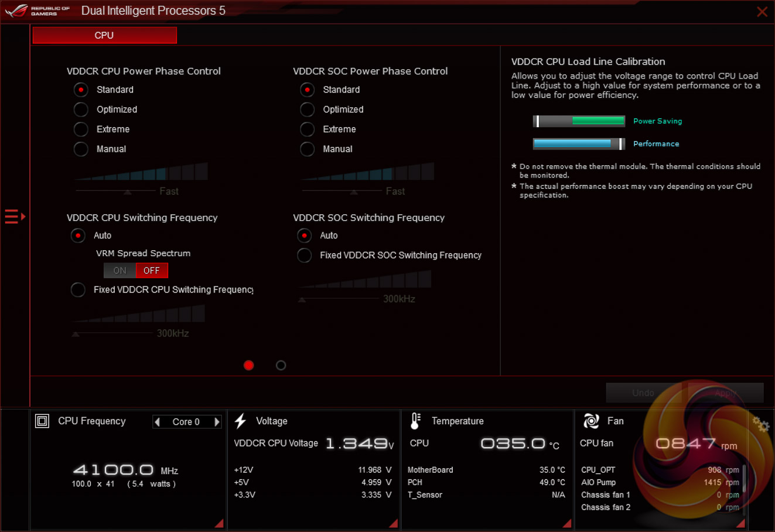Click the Power Saving label

click(658, 121)
